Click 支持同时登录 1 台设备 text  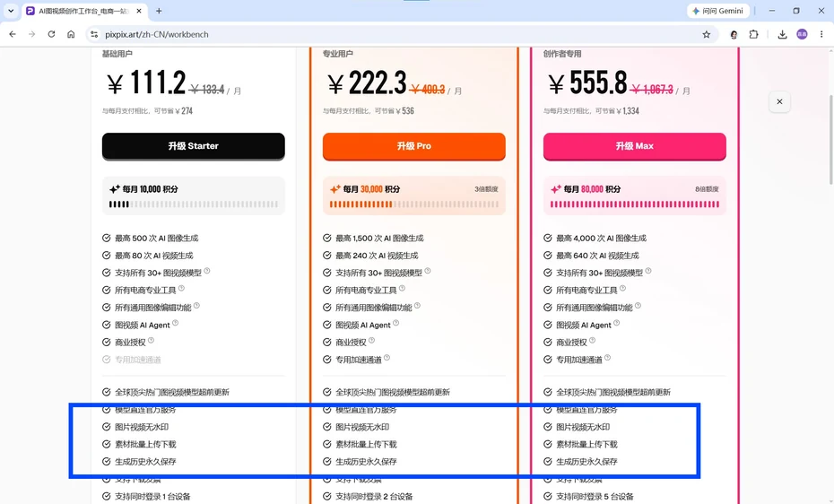pyautogui.click(x=152, y=497)
